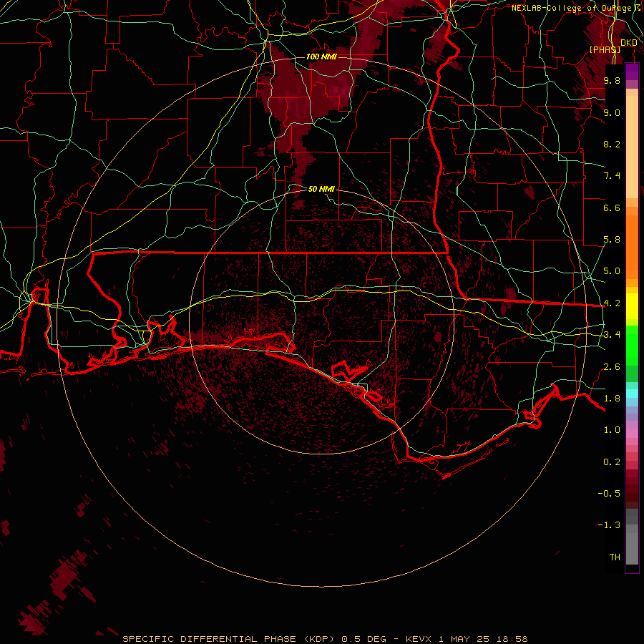Viewport: 644px width, 644px height.
Task: Click the 5.0 scale value
Action: (612, 271)
